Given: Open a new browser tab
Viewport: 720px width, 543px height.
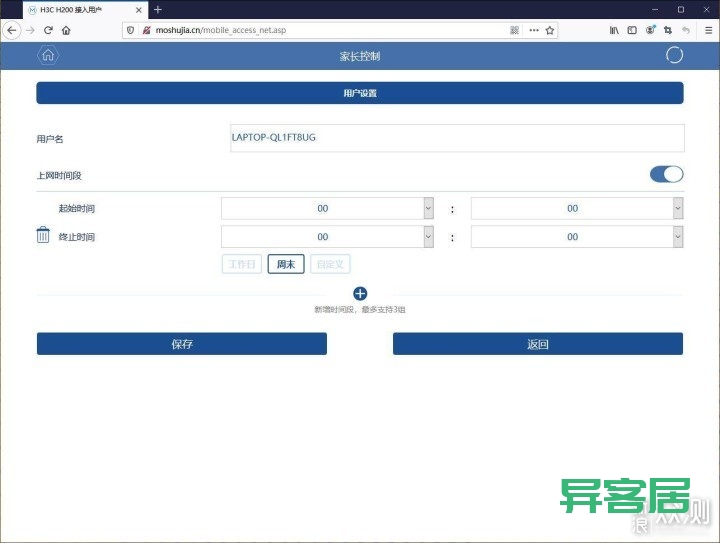Looking at the screenshot, I should click(x=158, y=9).
